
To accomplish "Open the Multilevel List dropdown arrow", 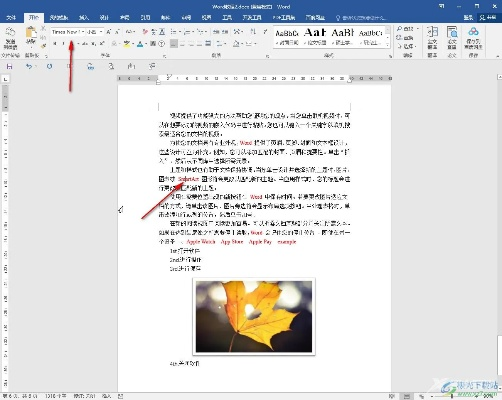I will pyautogui.click(x=206, y=32).
